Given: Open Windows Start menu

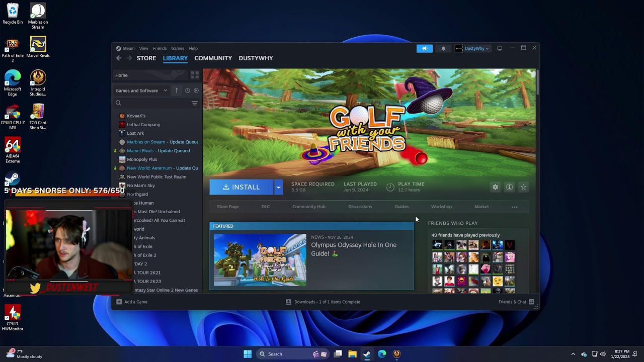Looking at the screenshot, I should pyautogui.click(x=248, y=354).
